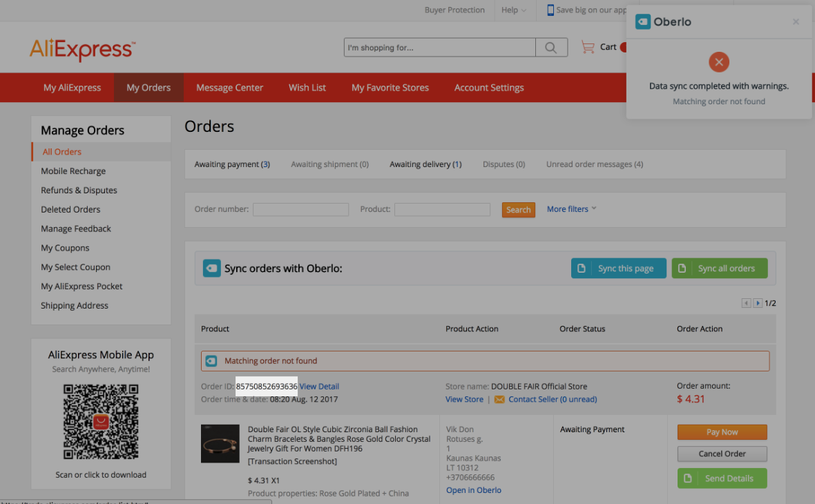
Task: Click the DOUBLE FAIR Official Store name
Action: coord(539,387)
